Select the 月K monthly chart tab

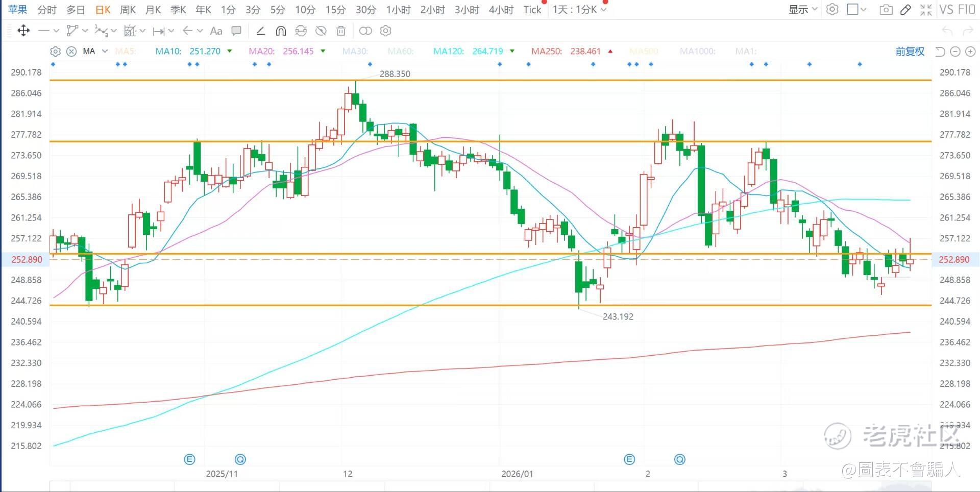[153, 10]
